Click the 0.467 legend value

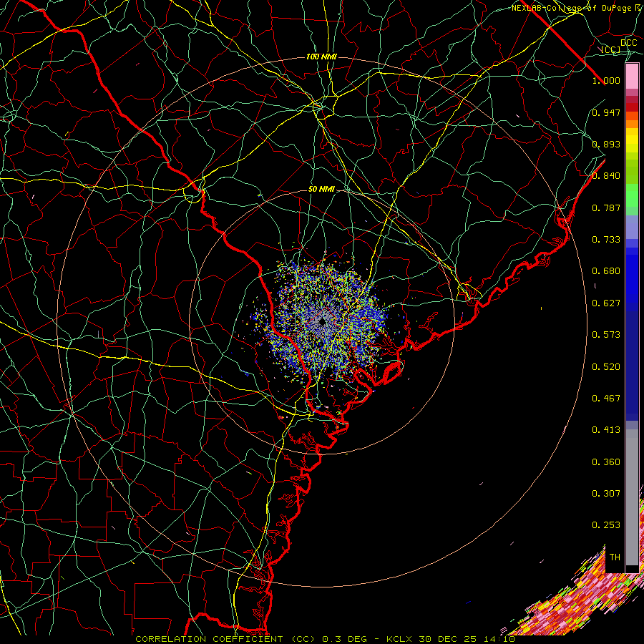click(x=606, y=399)
